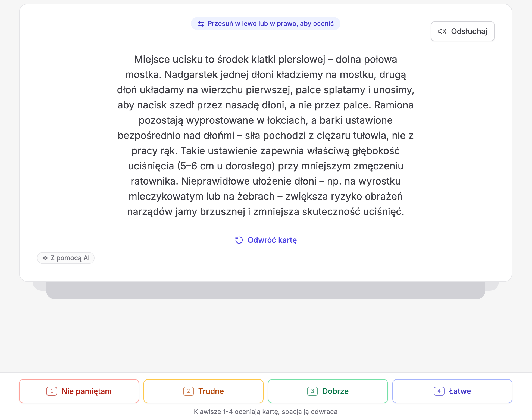Click the speaker icon in Odsłuchaj
Image resolution: width=532 pixels, height=420 pixels.
442,31
